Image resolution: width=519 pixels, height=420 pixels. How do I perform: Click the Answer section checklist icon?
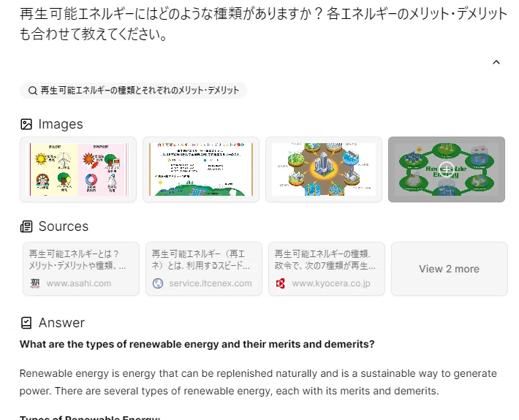26,323
